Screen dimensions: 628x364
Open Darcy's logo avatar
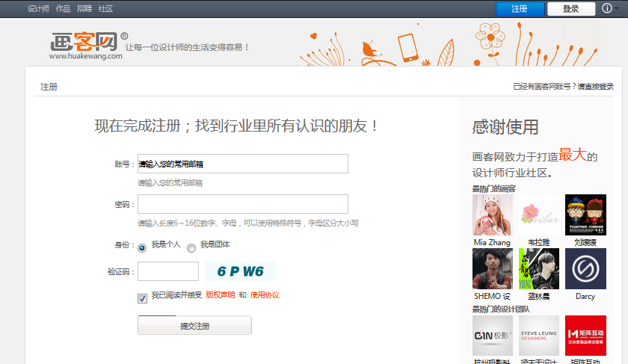coord(585,268)
